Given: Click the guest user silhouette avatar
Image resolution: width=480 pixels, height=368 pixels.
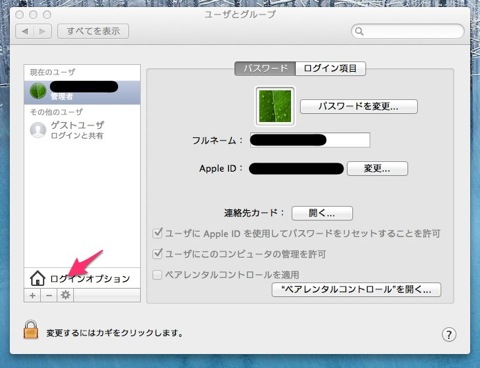Looking at the screenshot, I should point(38,130).
